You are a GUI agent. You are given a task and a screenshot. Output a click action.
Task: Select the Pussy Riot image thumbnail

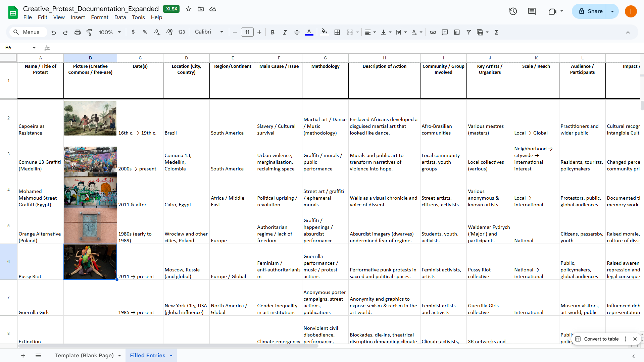tap(90, 262)
